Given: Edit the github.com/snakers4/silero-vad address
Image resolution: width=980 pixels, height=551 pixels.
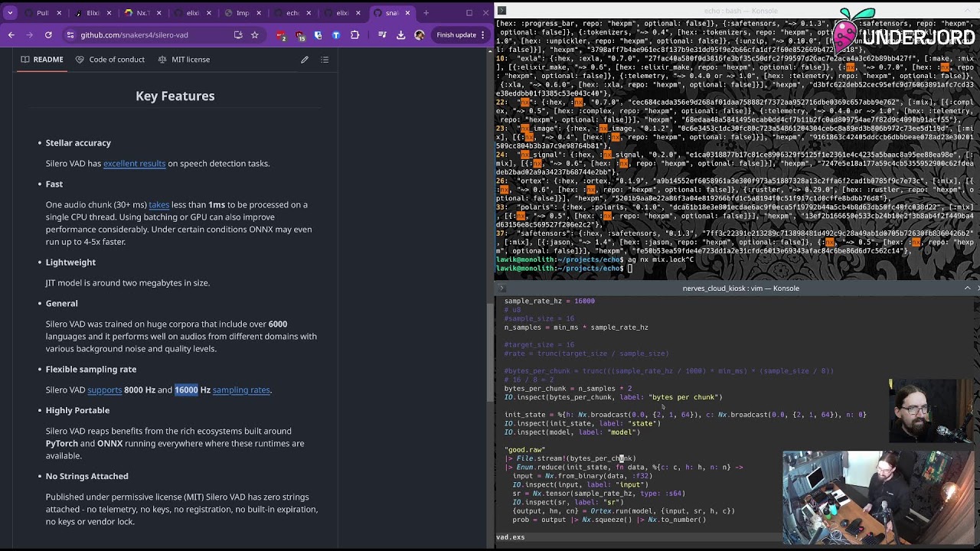Looking at the screenshot, I should [134, 35].
